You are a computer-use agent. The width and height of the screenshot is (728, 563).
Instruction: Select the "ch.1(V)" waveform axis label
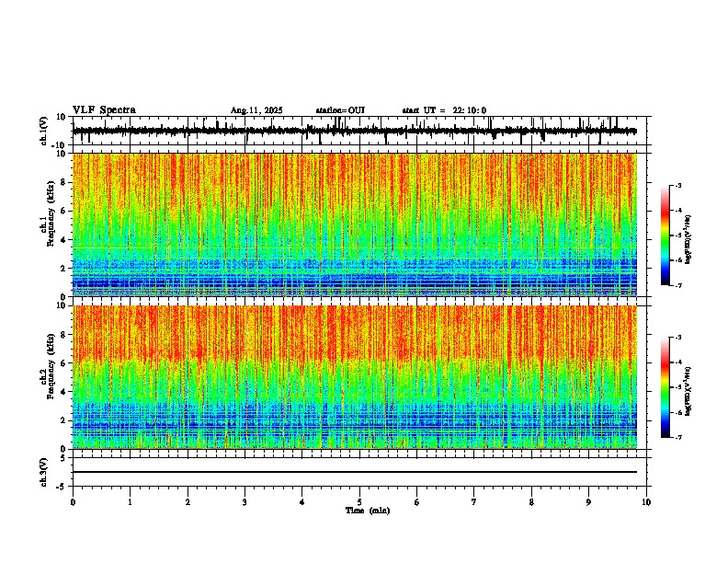pos(44,131)
